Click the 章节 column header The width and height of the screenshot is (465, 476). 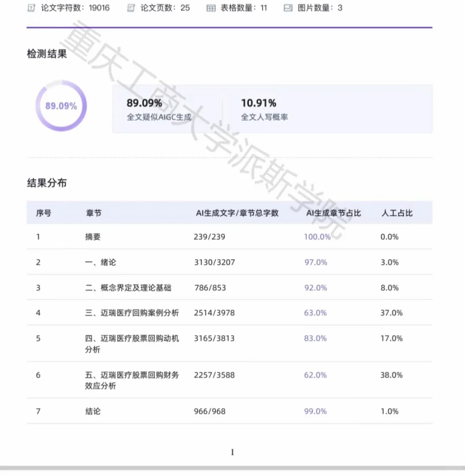(x=93, y=213)
